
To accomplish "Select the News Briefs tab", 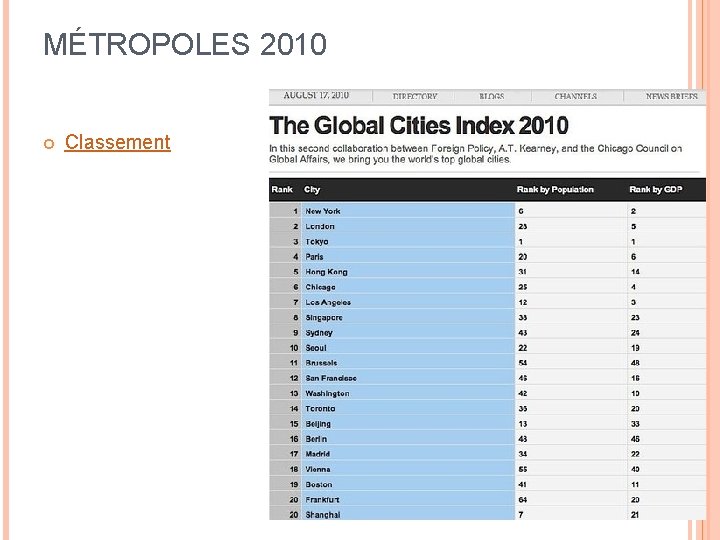I will pos(671,96).
